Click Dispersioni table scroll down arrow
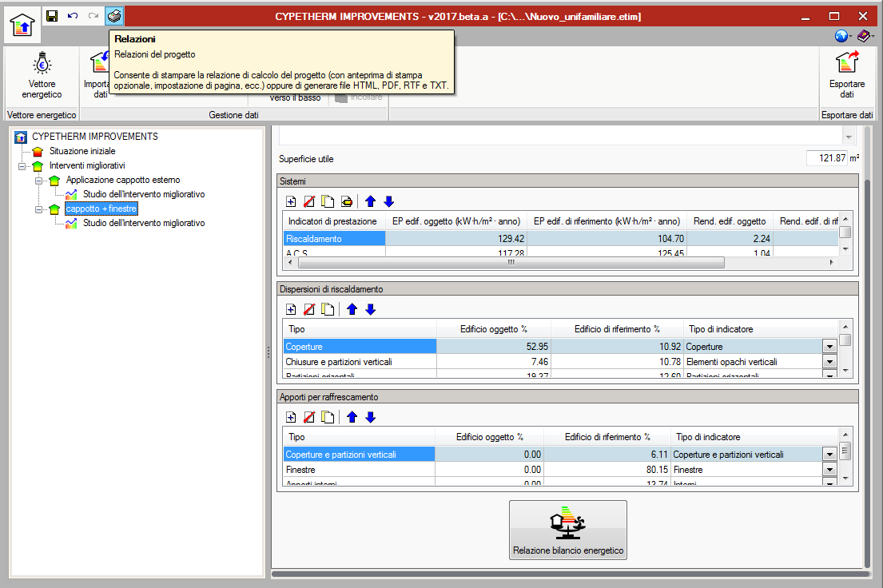The width and height of the screenshot is (883, 588). [x=845, y=371]
